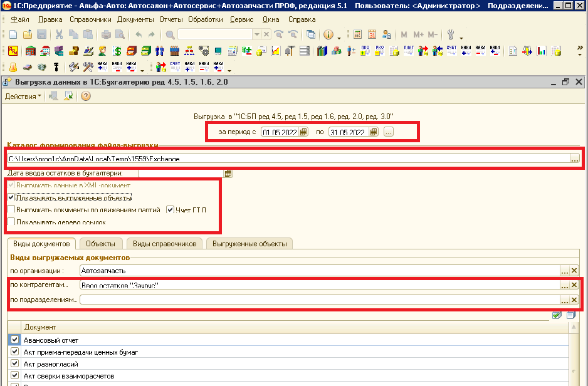Click the document list vertical scrollbar
588x386 pixels.
coord(574,353)
